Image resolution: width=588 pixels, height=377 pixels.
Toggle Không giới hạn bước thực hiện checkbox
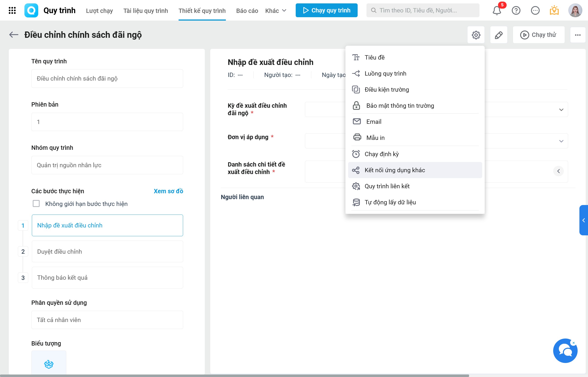36,203
